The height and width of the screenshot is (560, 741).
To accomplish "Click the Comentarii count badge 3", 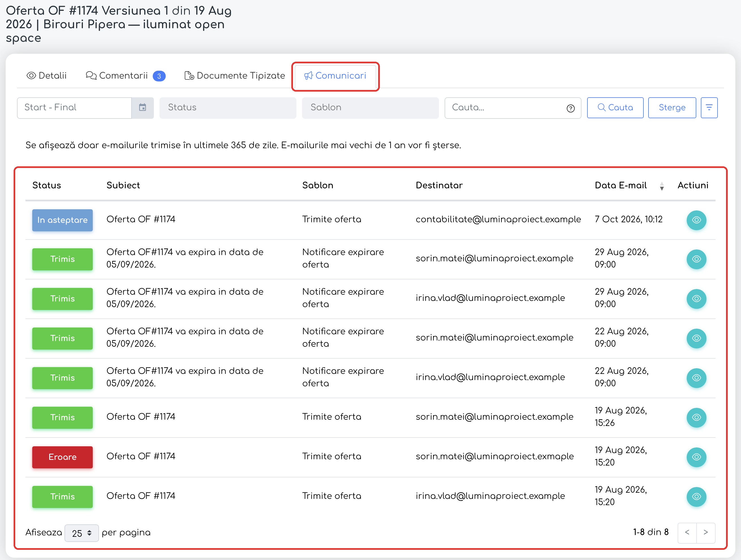I will [x=159, y=76].
